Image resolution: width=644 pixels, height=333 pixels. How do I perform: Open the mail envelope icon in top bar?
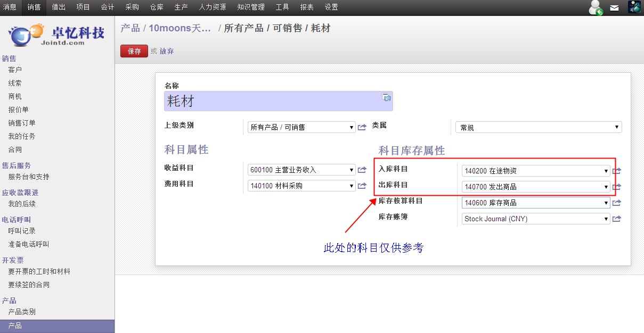(615, 7)
